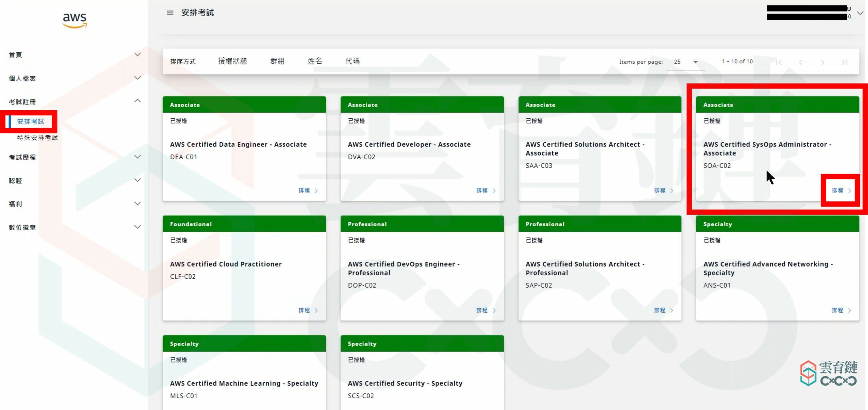Open the Items per page dropdown

pyautogui.click(x=686, y=62)
